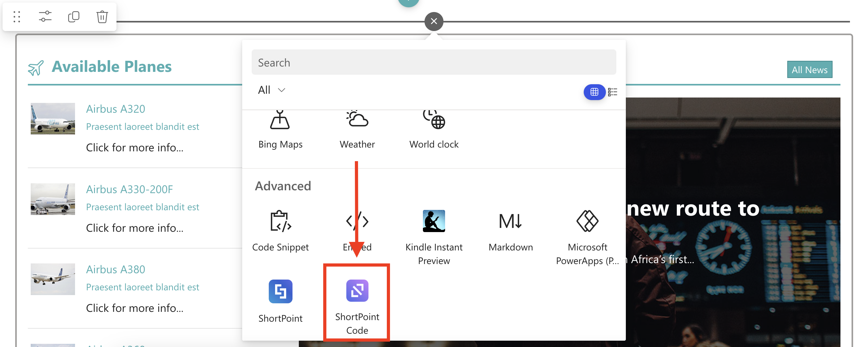
Task: Click the All News button
Action: (809, 70)
